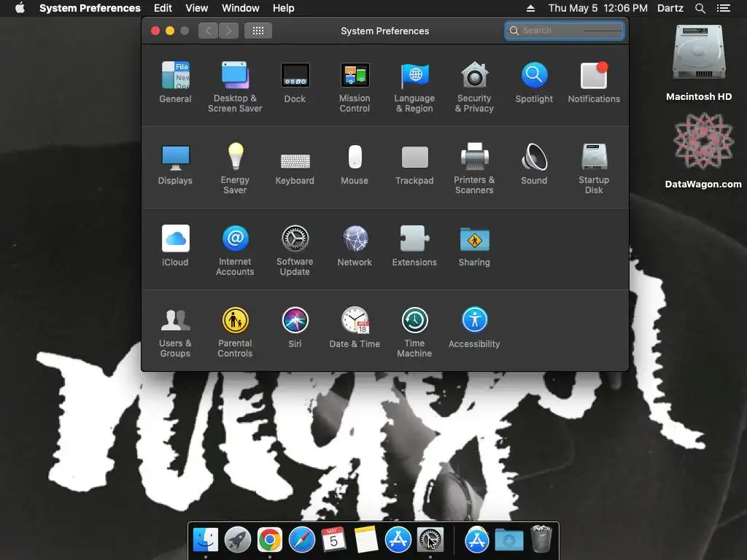Open Security & Privacy pane

[474, 87]
